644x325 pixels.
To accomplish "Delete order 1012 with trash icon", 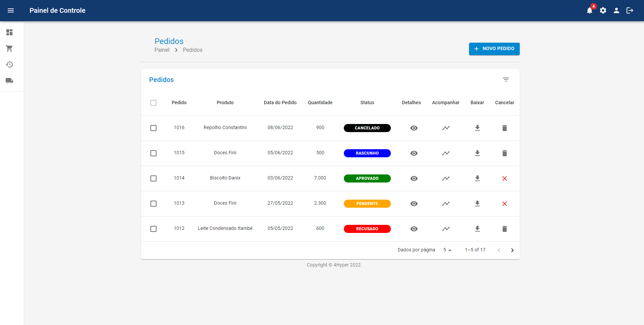I will 504,229.
